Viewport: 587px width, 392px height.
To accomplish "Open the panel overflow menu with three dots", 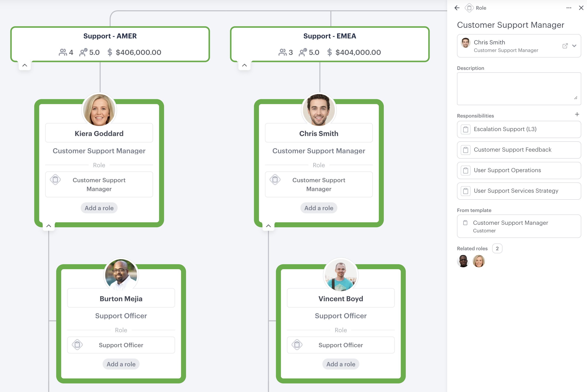I will 569,8.
